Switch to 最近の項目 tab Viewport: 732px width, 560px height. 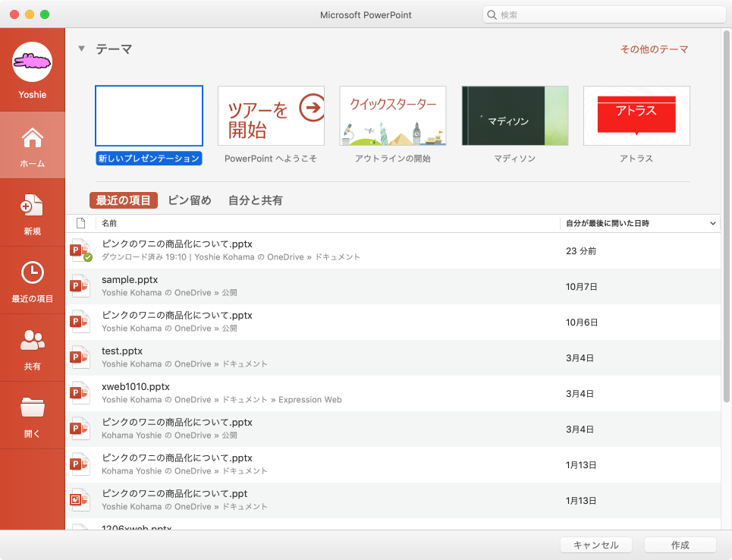tap(123, 200)
